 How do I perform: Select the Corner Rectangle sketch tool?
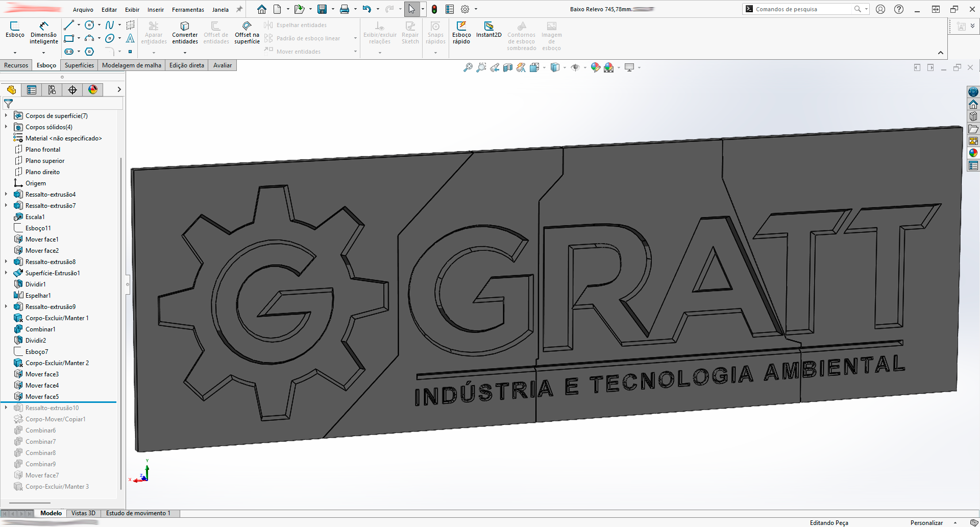pos(68,38)
